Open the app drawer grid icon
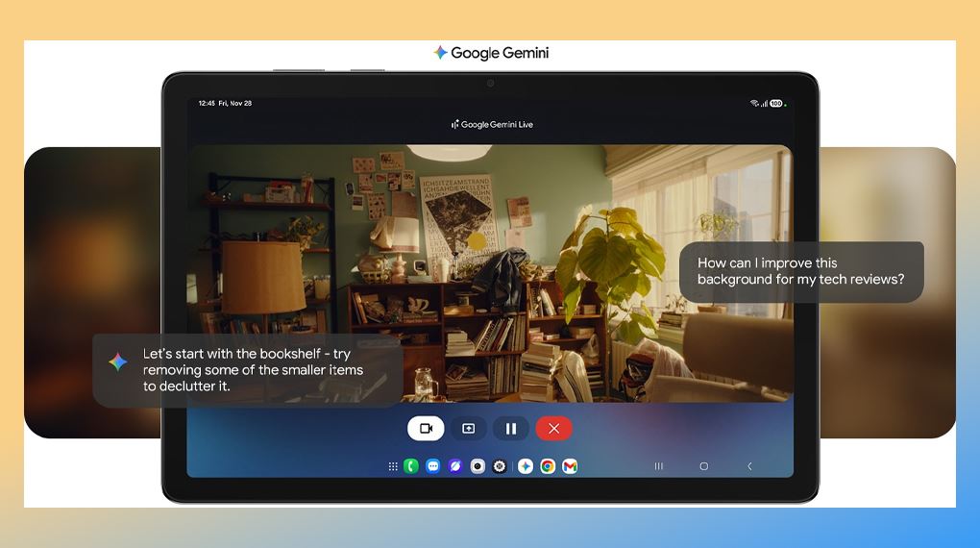980x548 pixels. [x=393, y=466]
